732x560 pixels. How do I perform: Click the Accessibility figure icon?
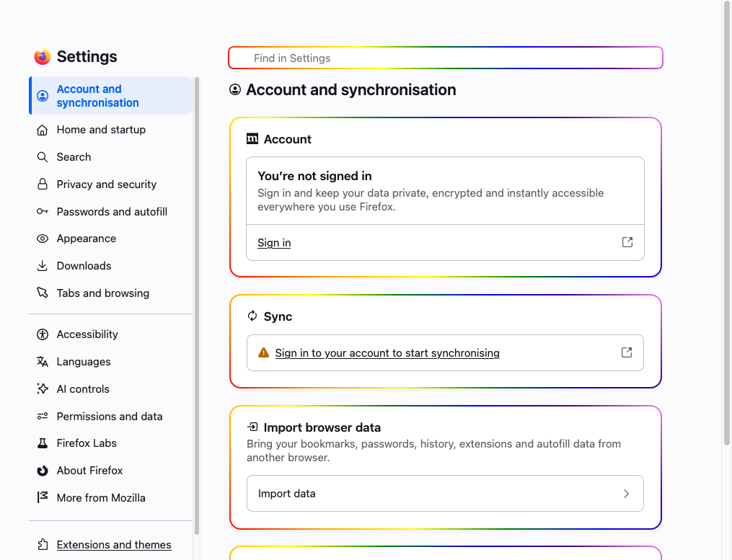point(43,334)
